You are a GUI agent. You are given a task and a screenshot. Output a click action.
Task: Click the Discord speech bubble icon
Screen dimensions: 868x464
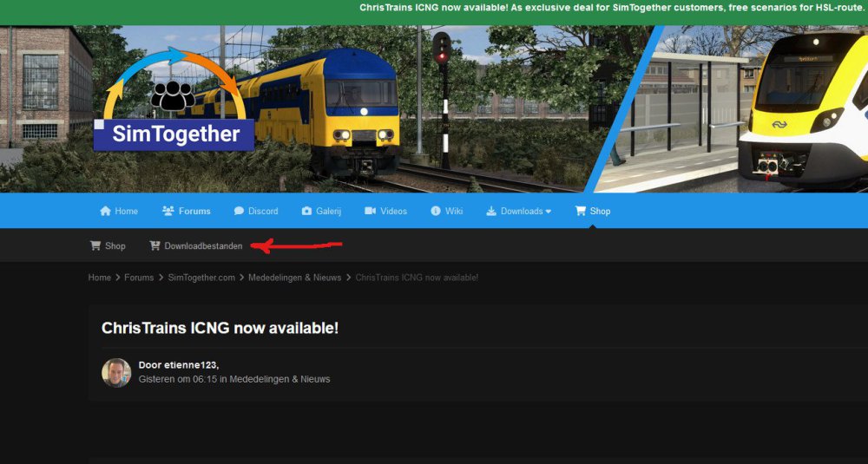(239, 211)
